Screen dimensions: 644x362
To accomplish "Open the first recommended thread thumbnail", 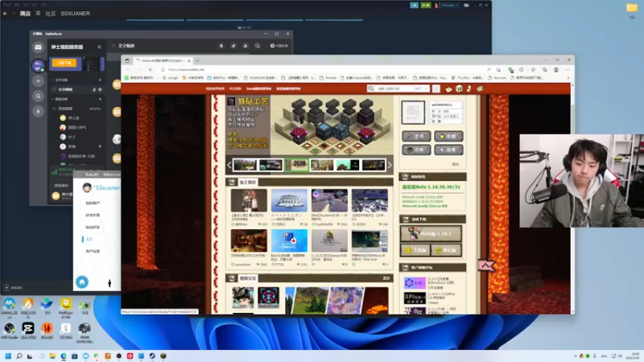I will coord(249,200).
